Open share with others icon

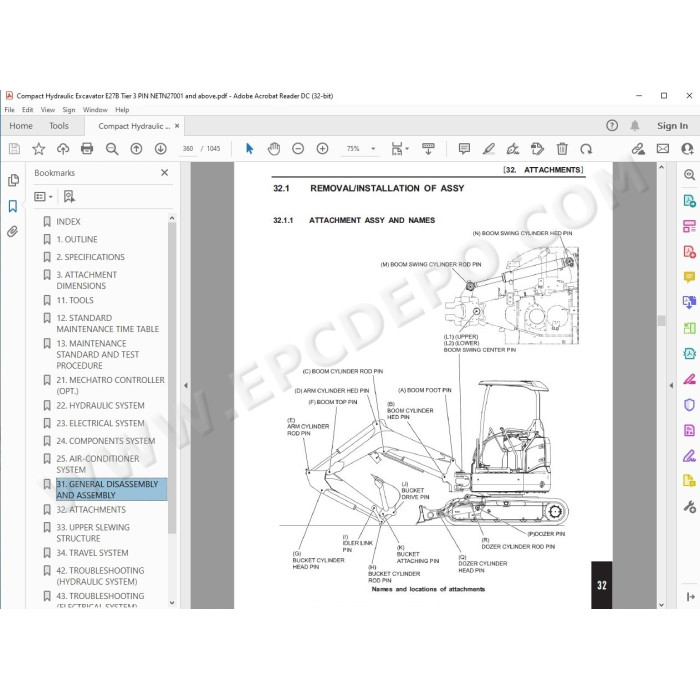[x=688, y=149]
